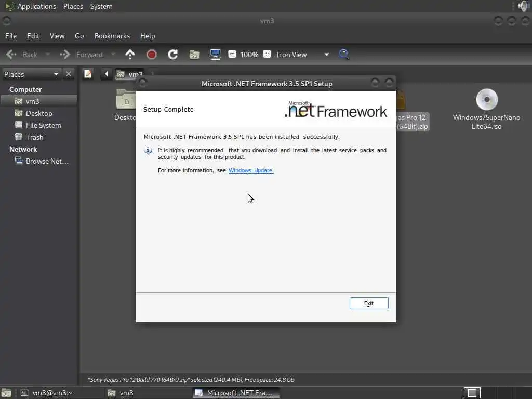Image resolution: width=532 pixels, height=399 pixels.
Task: Open the Edit menu
Action: click(33, 36)
